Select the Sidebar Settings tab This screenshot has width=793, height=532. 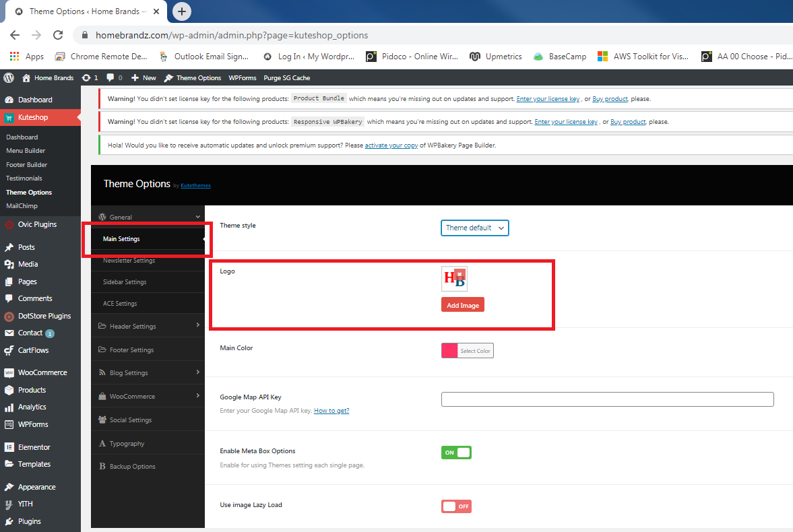tap(148, 282)
